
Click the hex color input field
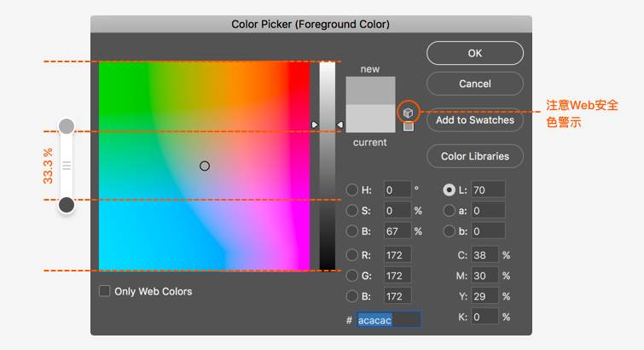(x=388, y=319)
